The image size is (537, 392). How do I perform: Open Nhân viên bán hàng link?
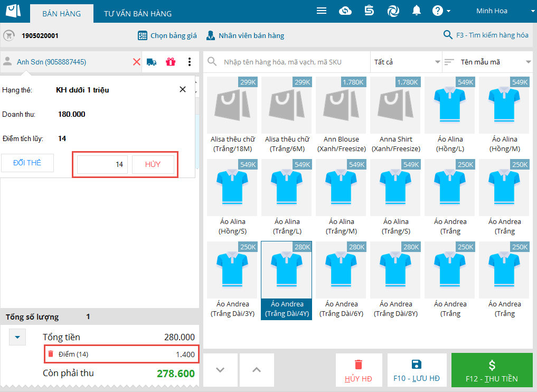[x=251, y=35]
